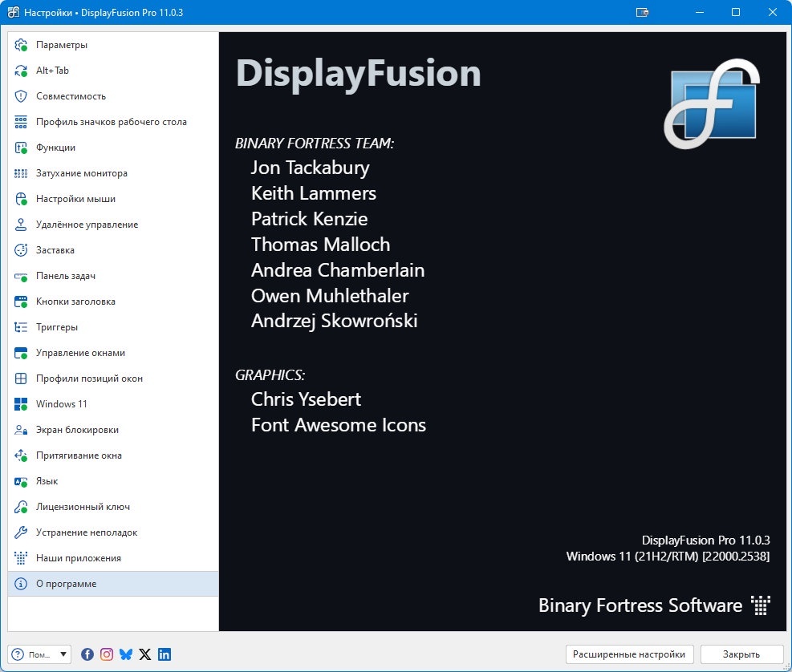Image resolution: width=792 pixels, height=672 pixels.
Task: Click the Binary Fortress Software text link
Action: (x=640, y=605)
